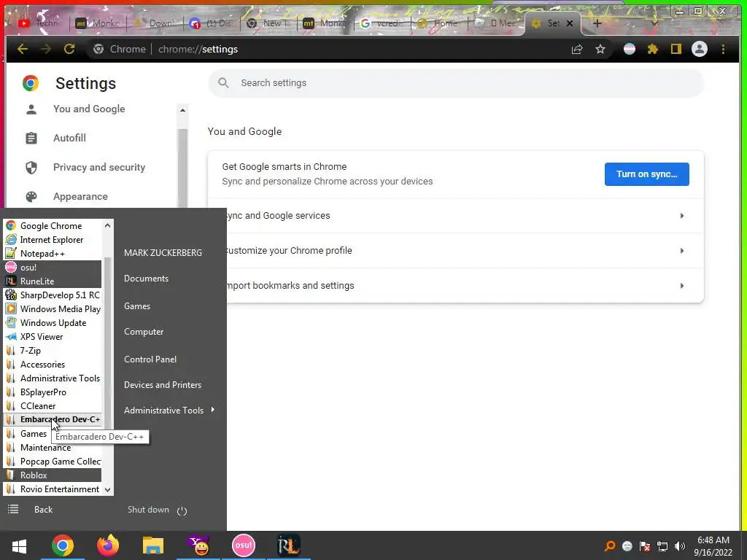The width and height of the screenshot is (747, 560).
Task: Launch Internet Explorer from Start menu
Action: point(53,239)
